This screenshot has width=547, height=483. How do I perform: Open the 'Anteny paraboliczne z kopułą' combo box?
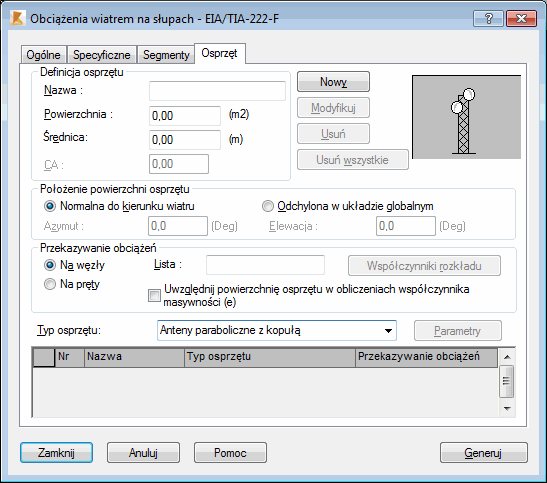[277, 330]
